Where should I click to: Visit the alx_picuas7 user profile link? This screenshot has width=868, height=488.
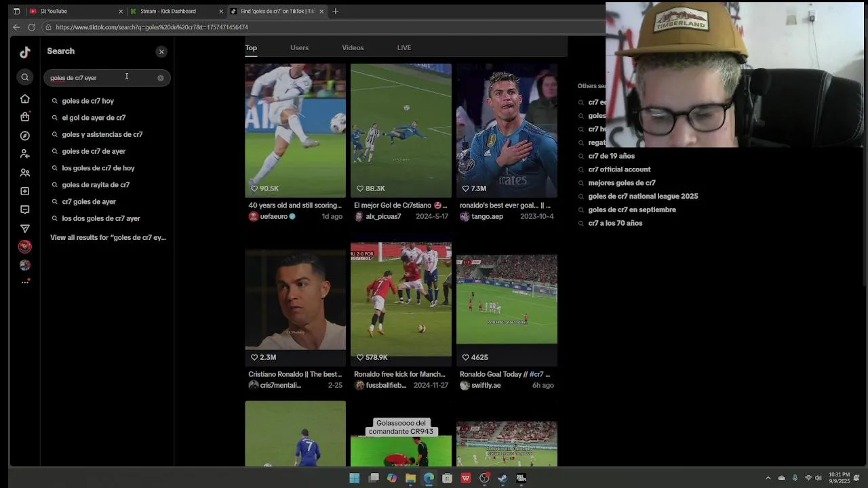point(383,217)
